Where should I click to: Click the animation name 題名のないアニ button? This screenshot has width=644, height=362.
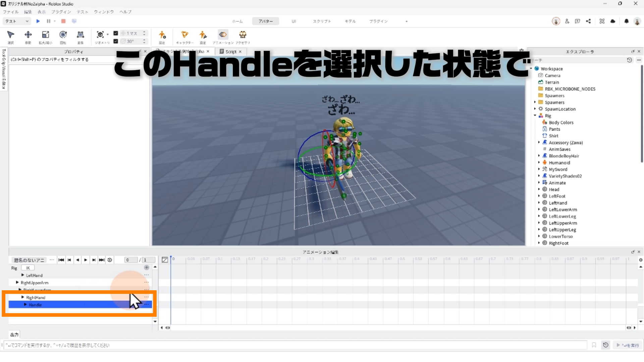coord(29,260)
